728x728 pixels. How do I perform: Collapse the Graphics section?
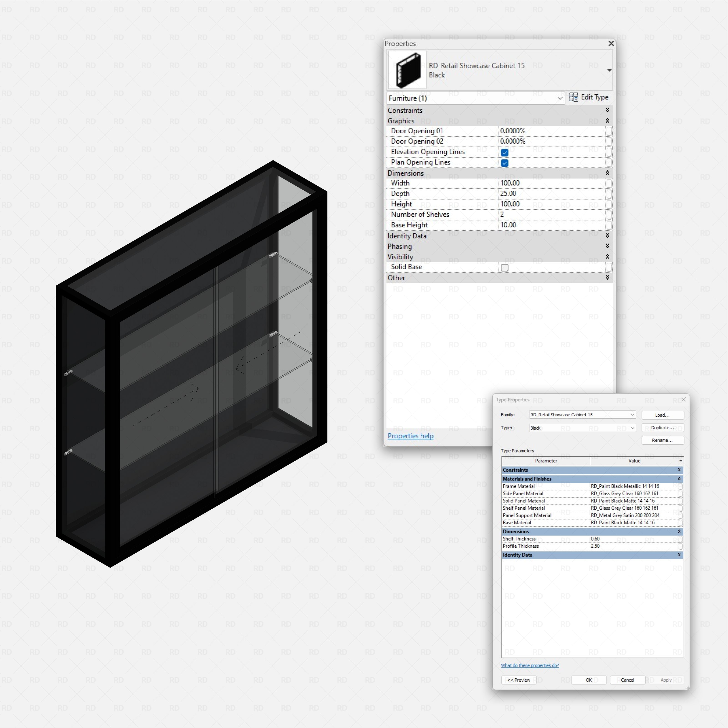click(x=607, y=121)
